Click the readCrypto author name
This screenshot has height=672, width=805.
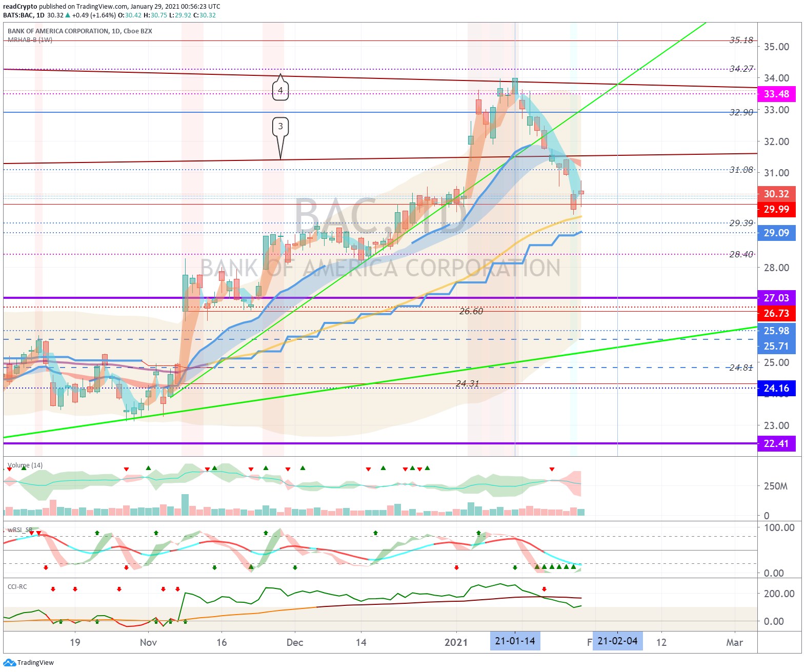point(20,7)
